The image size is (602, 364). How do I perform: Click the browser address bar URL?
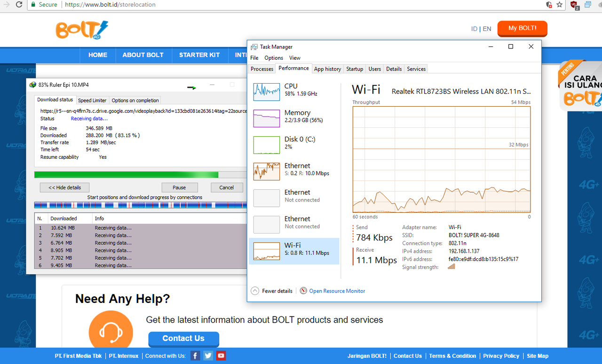(110, 5)
